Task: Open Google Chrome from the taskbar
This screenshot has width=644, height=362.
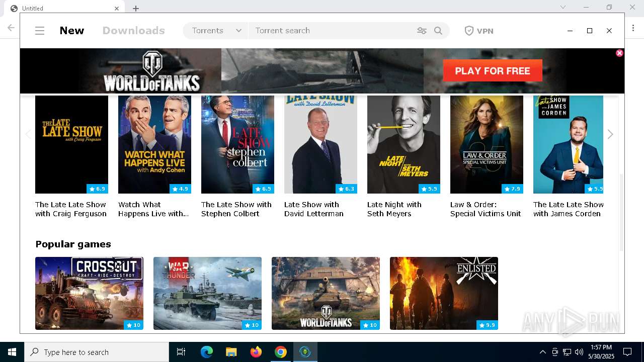Action: coord(281,352)
